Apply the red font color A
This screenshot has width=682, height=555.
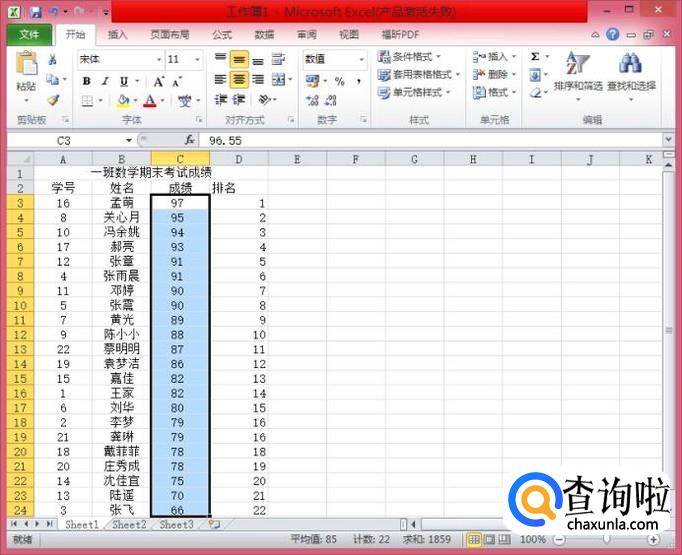(x=150, y=101)
